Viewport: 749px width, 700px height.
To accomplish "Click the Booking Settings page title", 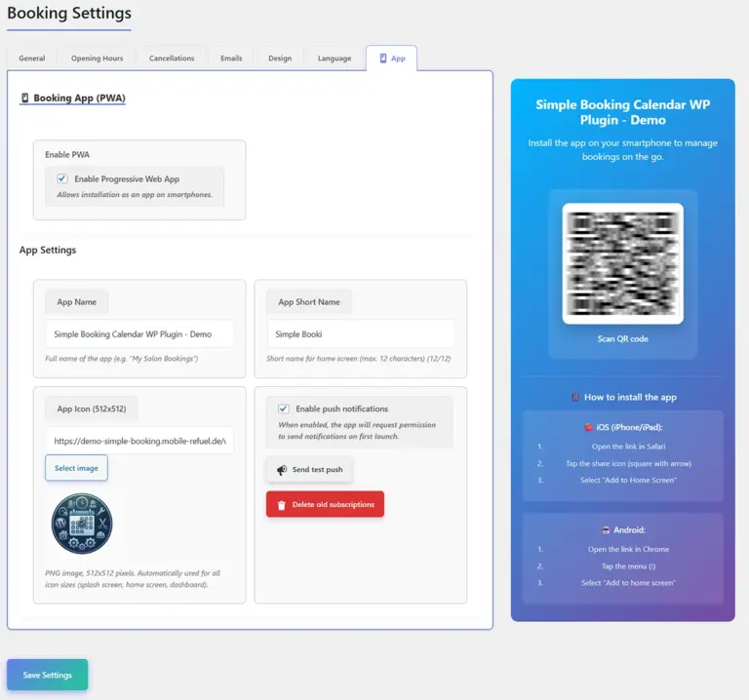I will pos(69,13).
